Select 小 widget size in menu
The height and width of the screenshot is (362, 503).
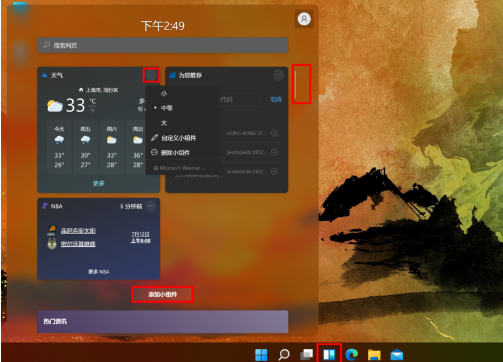(183, 94)
